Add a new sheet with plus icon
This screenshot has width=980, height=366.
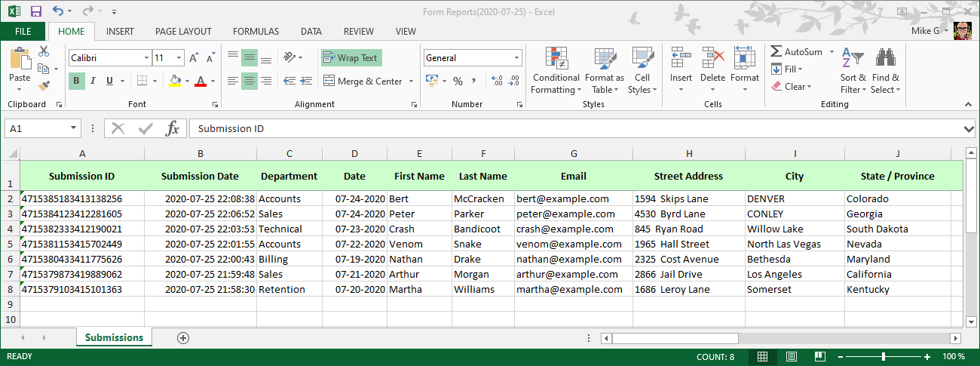click(x=182, y=338)
